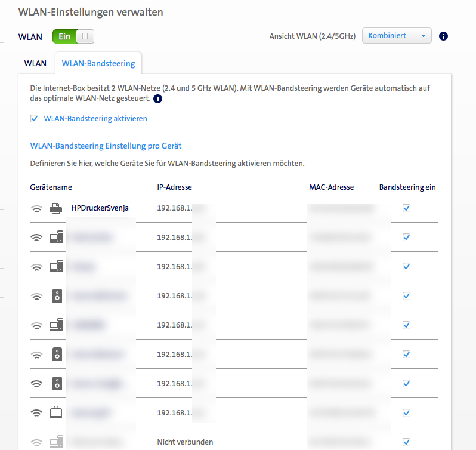Uncheck bandsteering checkbox directly above TV row's
Image resolution: width=476 pixels, height=450 pixels.
point(406,384)
